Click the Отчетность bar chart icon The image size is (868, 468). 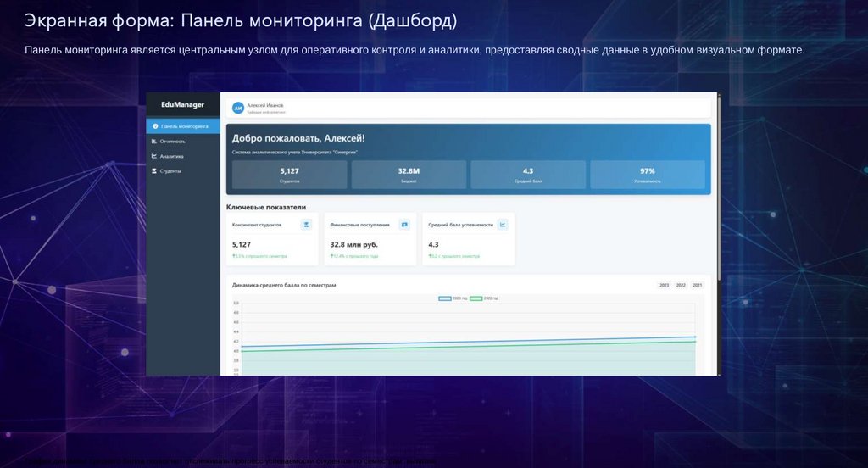pyautogui.click(x=154, y=142)
